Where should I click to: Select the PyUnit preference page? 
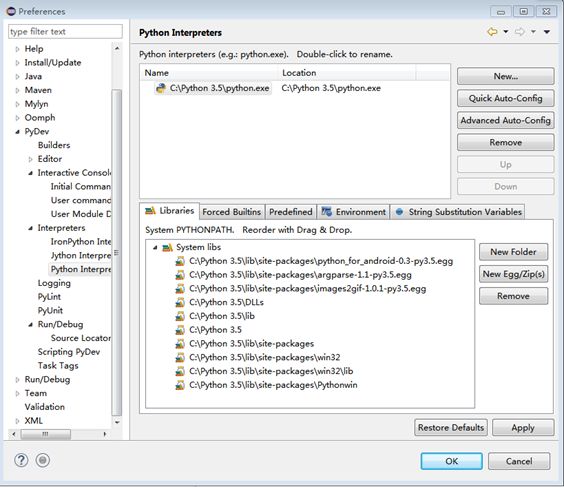(x=50, y=311)
